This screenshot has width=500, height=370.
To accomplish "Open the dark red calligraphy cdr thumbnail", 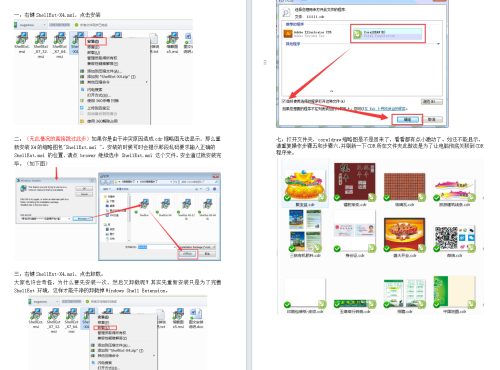I will (x=355, y=182).
